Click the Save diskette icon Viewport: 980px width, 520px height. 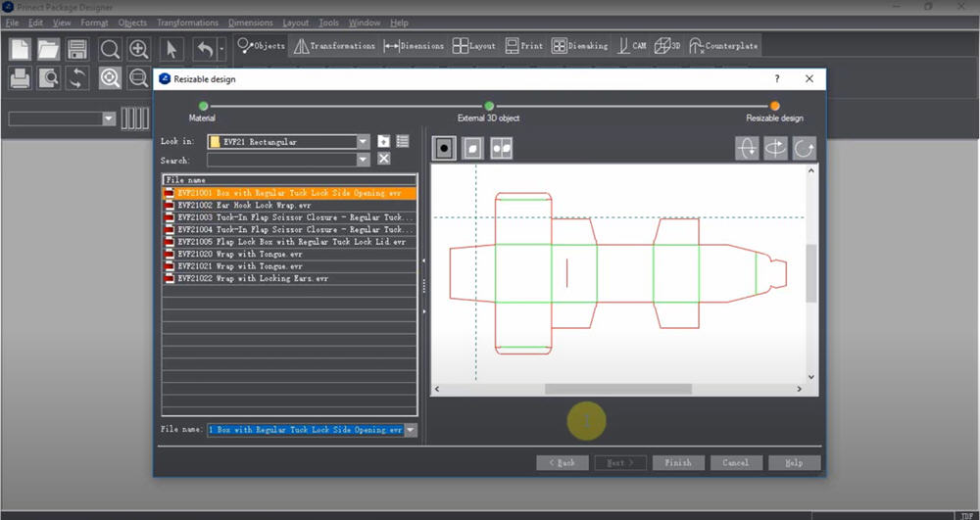(77, 49)
